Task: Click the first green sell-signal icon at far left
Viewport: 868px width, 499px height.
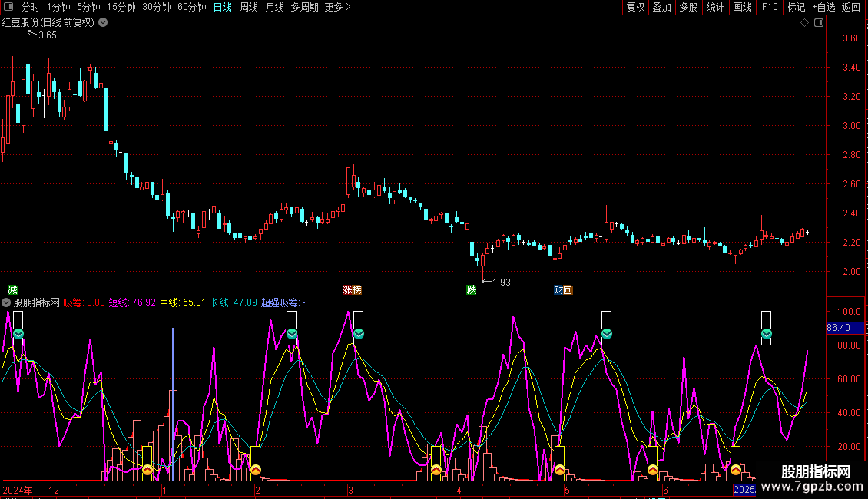Action: tap(18, 334)
